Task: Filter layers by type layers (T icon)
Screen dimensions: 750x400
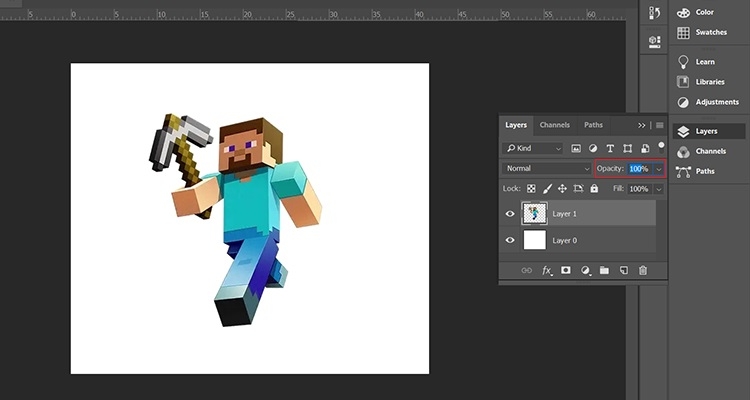Action: click(x=610, y=148)
